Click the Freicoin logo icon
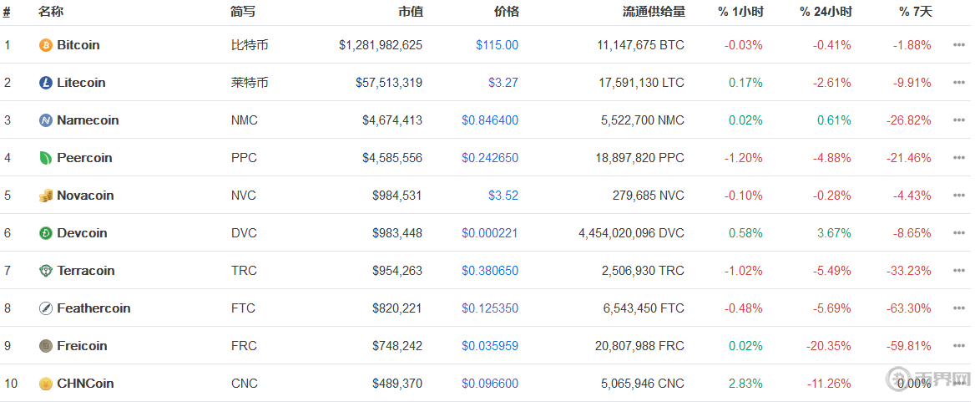 click(x=46, y=346)
